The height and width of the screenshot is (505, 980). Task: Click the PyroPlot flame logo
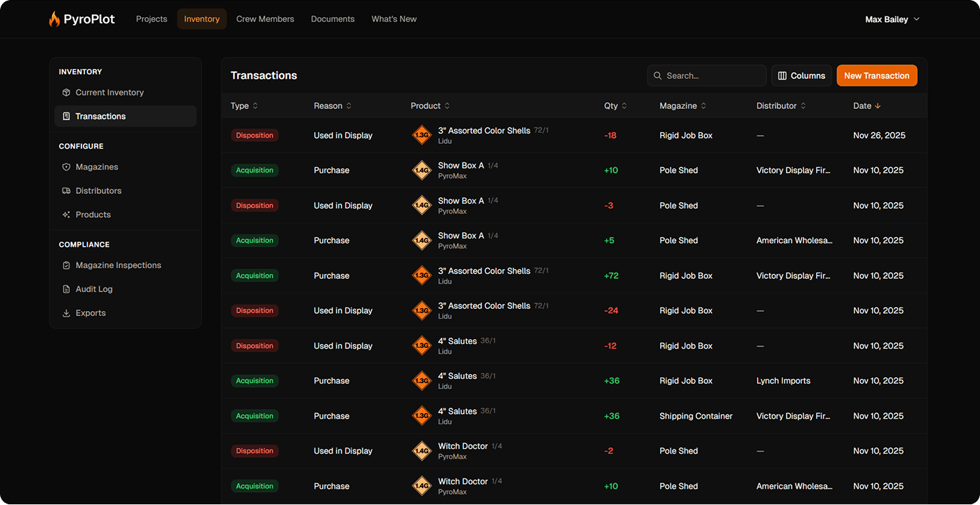55,19
